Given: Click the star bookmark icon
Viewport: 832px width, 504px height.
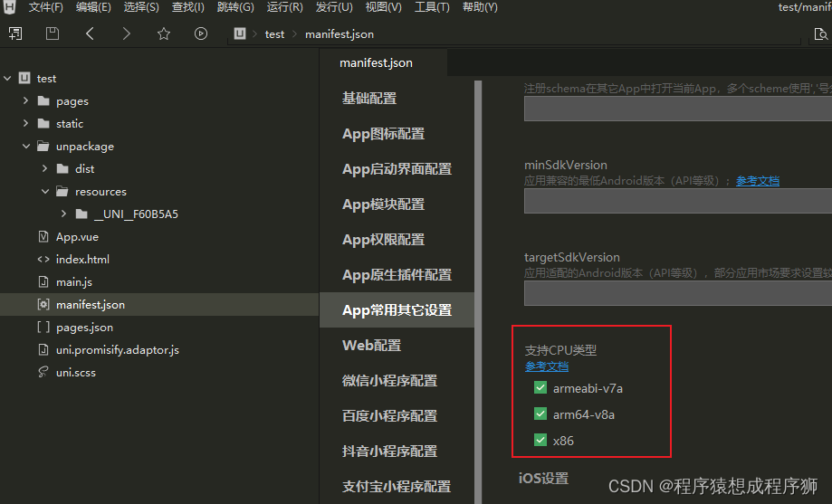Looking at the screenshot, I should tap(164, 33).
